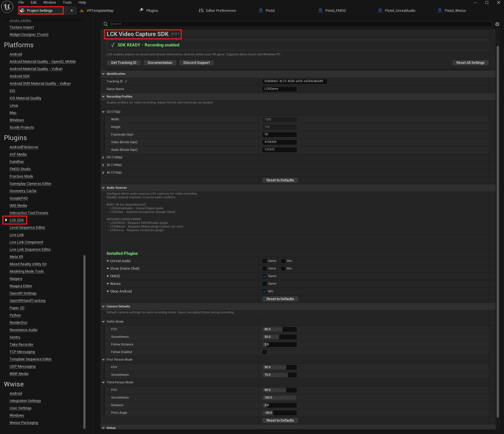504x434 pixels.
Task: Enable the Unreal Audio Mic checkbox
Action: tap(283, 261)
